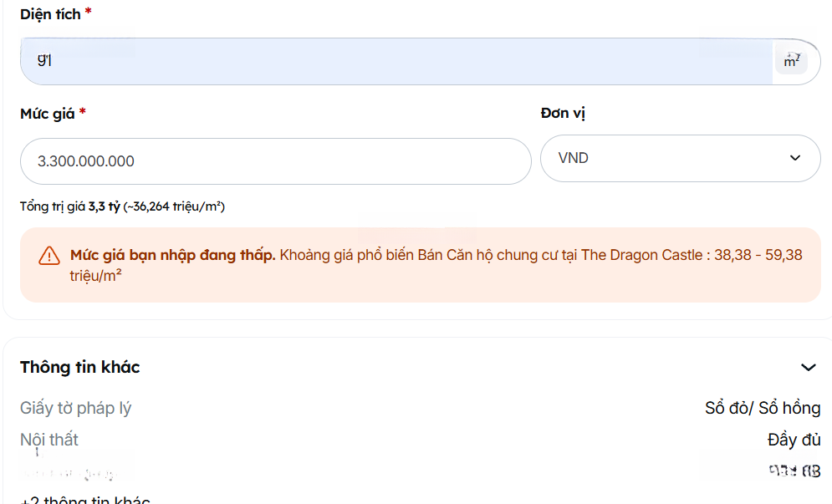Collapse the Thông tin khác section
Image resolution: width=832 pixels, height=504 pixels.
(x=808, y=368)
